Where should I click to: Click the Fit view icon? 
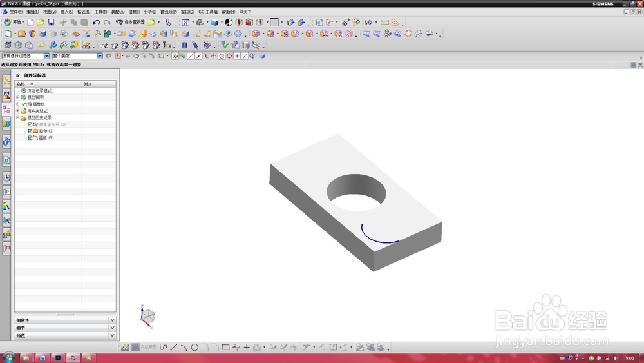click(x=185, y=22)
